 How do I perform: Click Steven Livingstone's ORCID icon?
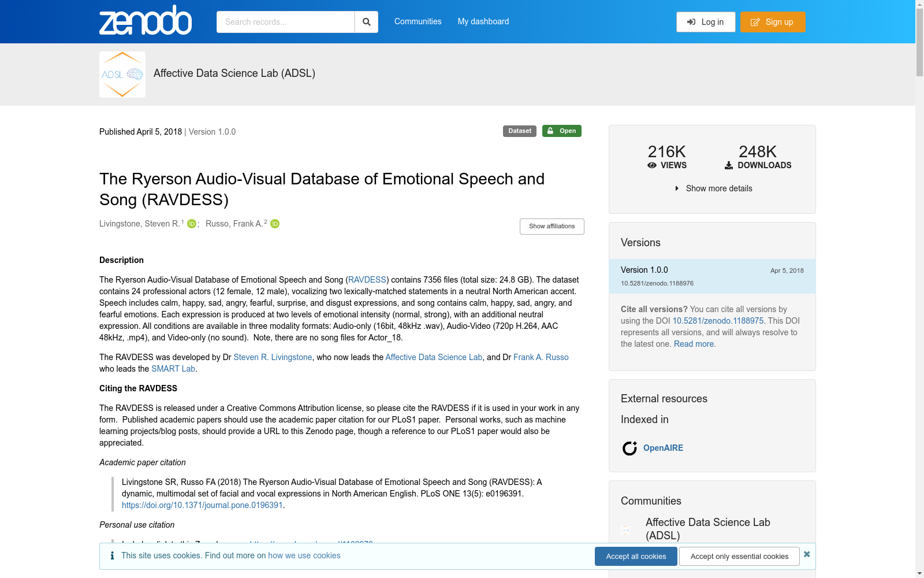pos(192,224)
